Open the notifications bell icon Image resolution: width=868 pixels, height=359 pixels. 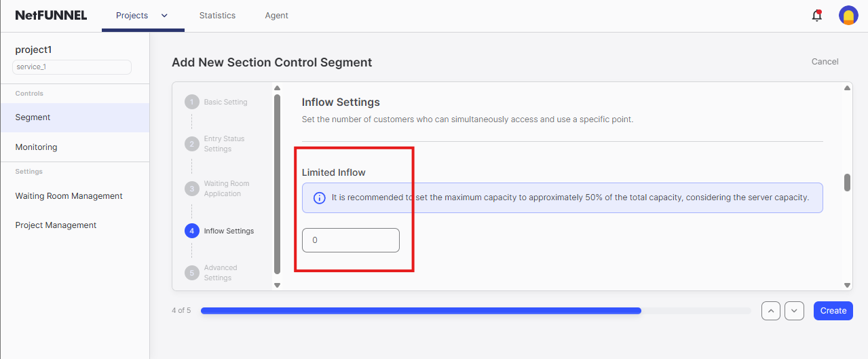[x=817, y=16]
